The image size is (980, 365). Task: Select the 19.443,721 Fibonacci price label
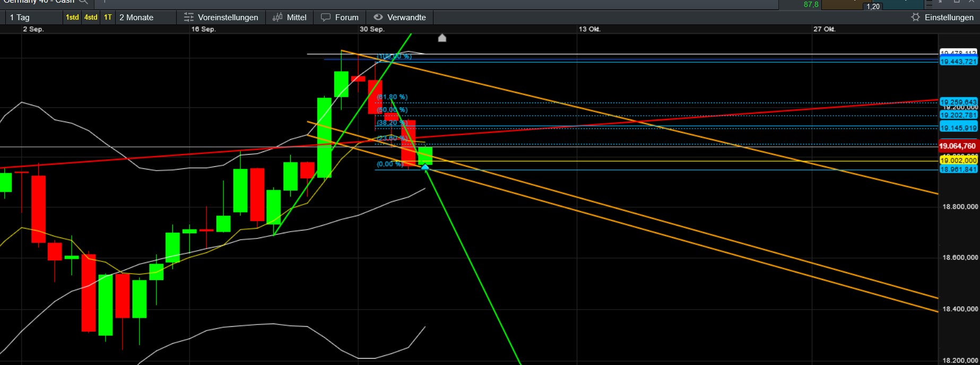pos(958,62)
